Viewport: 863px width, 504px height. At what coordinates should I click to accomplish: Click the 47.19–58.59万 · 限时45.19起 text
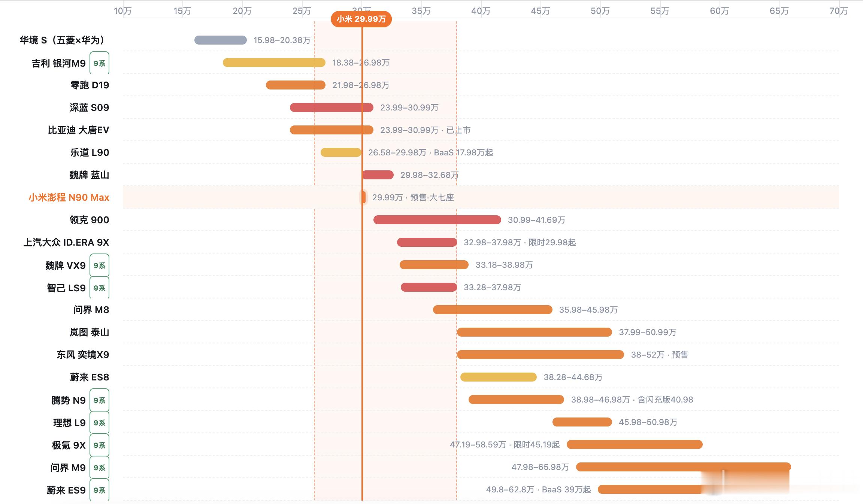[505, 444]
